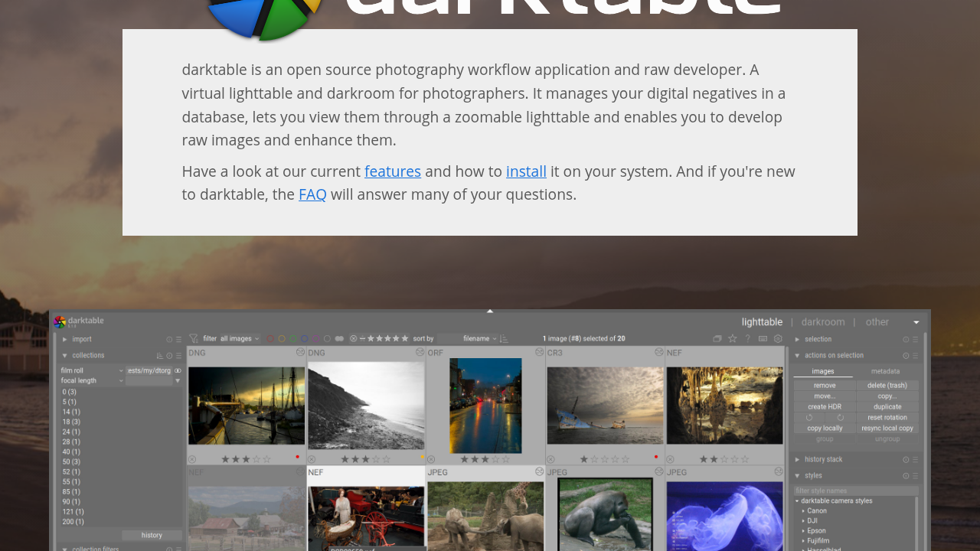Click the reject icon under the CR3 thumbnail

pyautogui.click(x=550, y=459)
